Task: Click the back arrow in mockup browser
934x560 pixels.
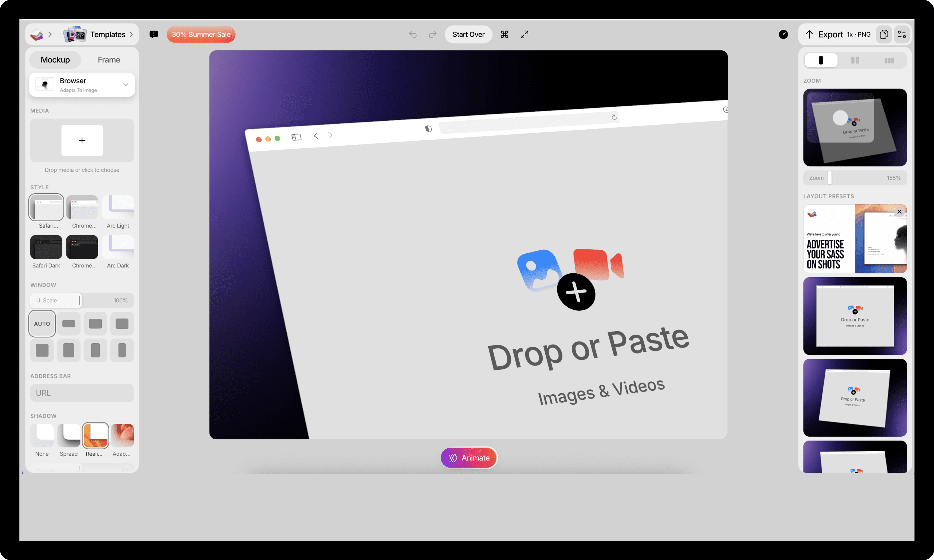Action: point(316,135)
